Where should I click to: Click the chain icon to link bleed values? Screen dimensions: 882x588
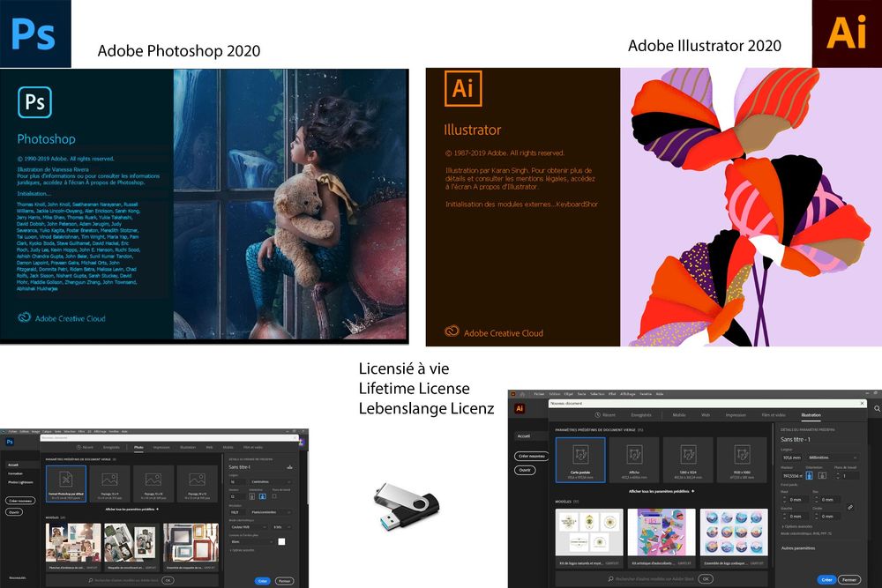[852, 507]
